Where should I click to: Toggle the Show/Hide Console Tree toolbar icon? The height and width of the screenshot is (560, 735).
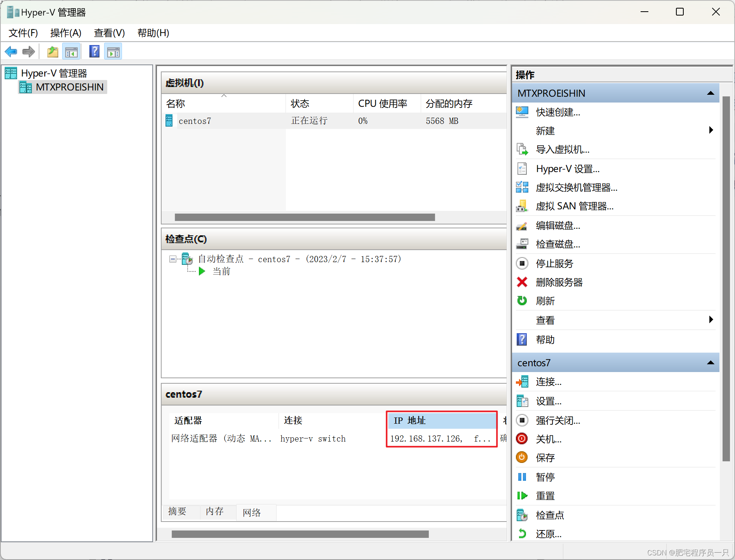click(71, 51)
